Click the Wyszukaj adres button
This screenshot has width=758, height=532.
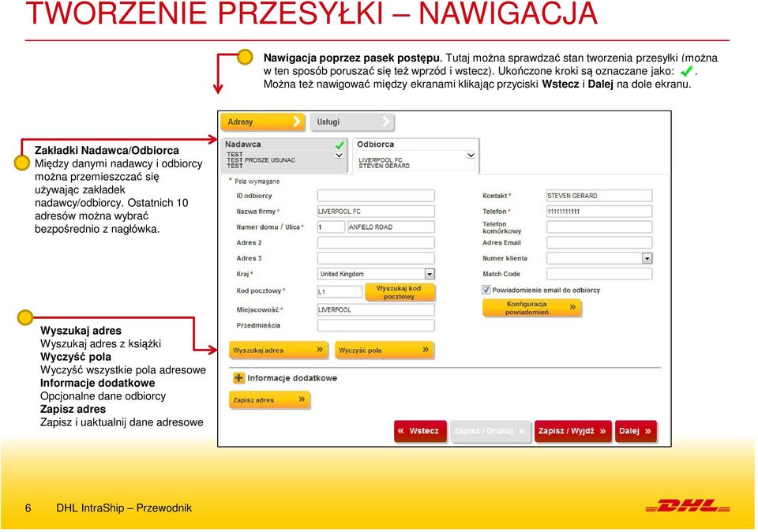point(279,350)
